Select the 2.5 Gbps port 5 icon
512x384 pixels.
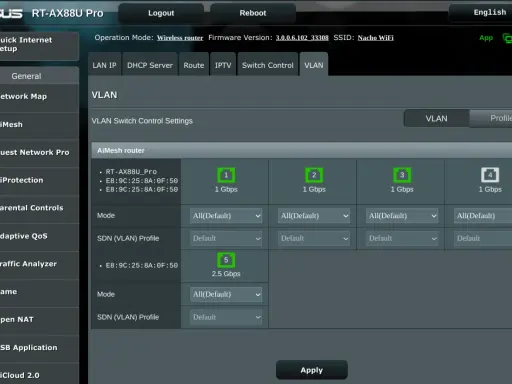pos(226,260)
